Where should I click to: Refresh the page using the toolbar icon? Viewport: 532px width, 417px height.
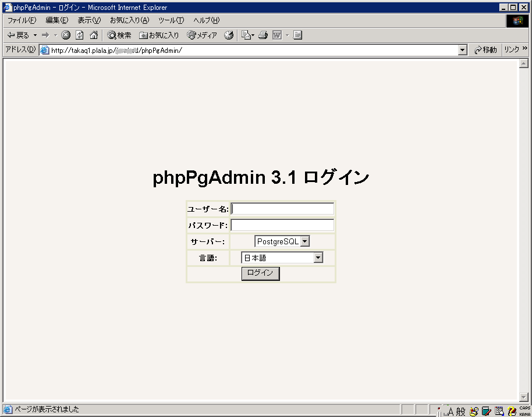[x=80, y=35]
